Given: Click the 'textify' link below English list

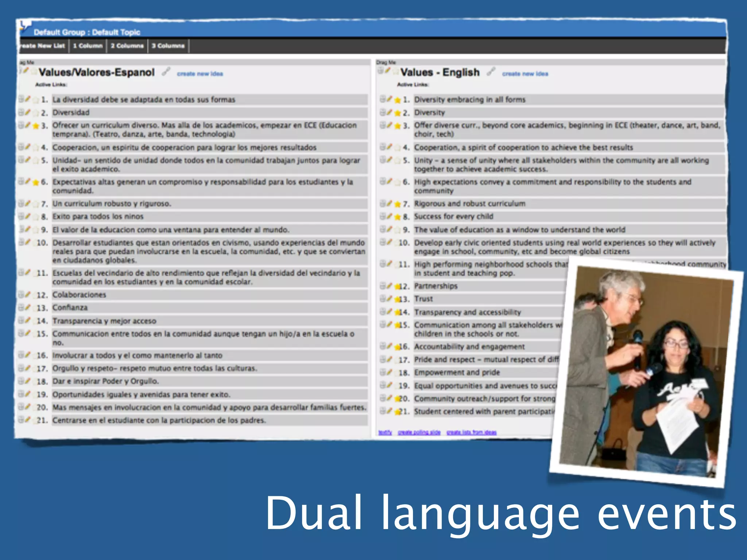Looking at the screenshot, I should point(385,432).
